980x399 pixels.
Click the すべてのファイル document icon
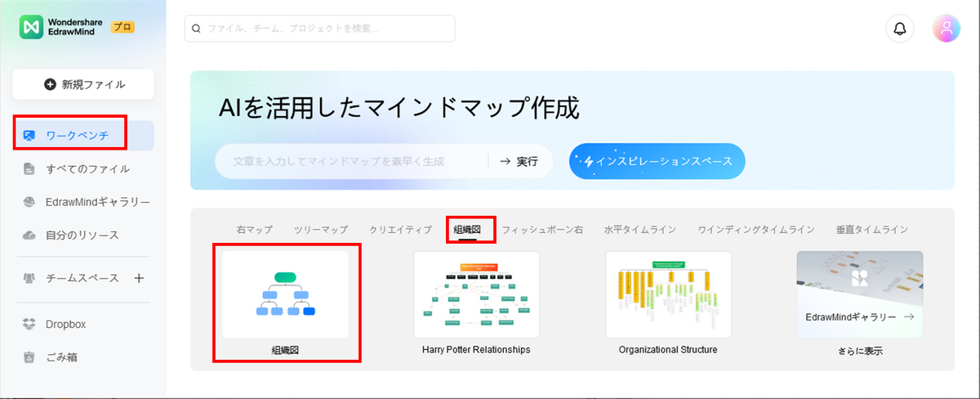29,169
